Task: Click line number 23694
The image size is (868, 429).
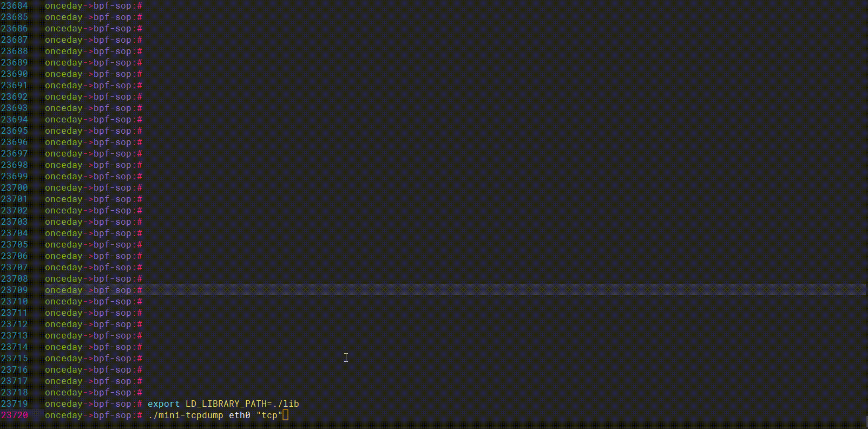Action: pos(15,120)
